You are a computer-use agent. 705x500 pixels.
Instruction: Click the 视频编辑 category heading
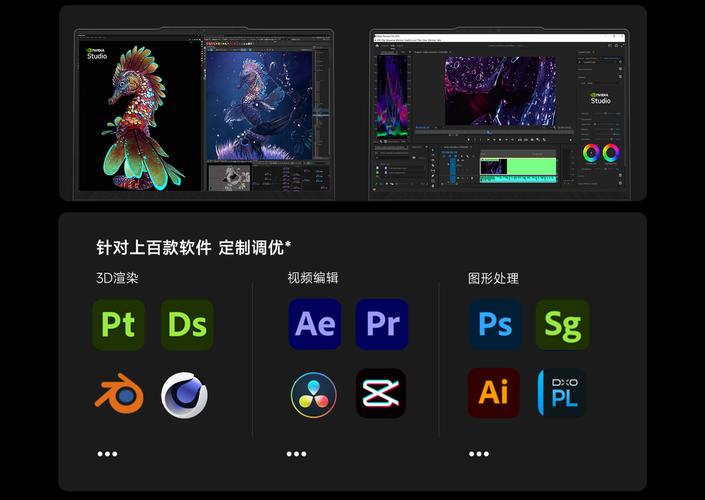pyautogui.click(x=313, y=278)
